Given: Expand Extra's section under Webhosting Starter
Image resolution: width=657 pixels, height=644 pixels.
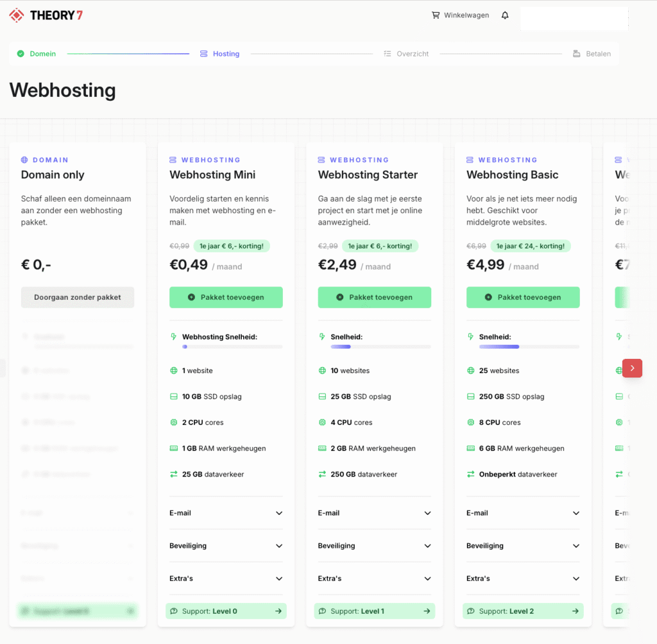Looking at the screenshot, I should click(x=375, y=578).
